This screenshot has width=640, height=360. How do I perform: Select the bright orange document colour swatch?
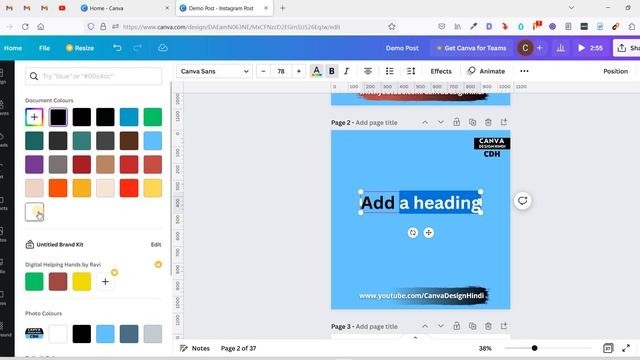[58, 188]
